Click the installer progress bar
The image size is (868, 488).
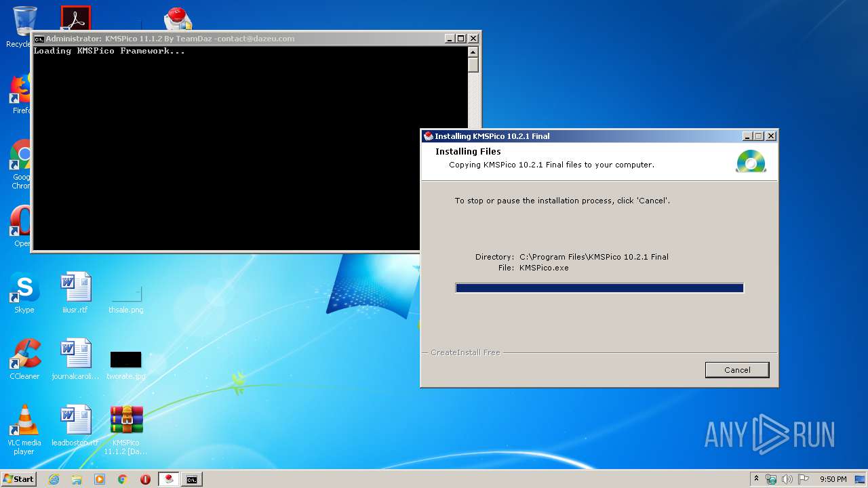point(599,288)
